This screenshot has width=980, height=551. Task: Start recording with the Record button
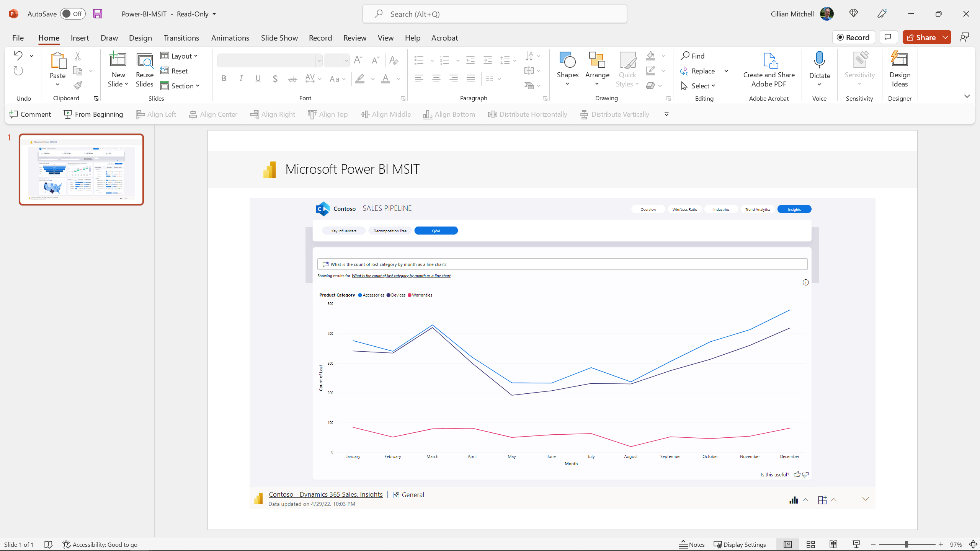(x=853, y=37)
